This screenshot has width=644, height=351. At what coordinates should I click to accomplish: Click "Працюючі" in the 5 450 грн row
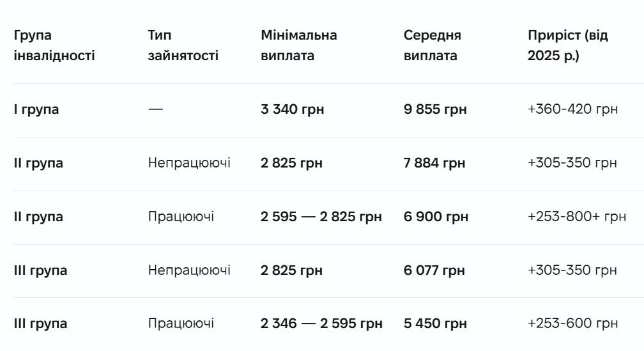[x=181, y=324]
